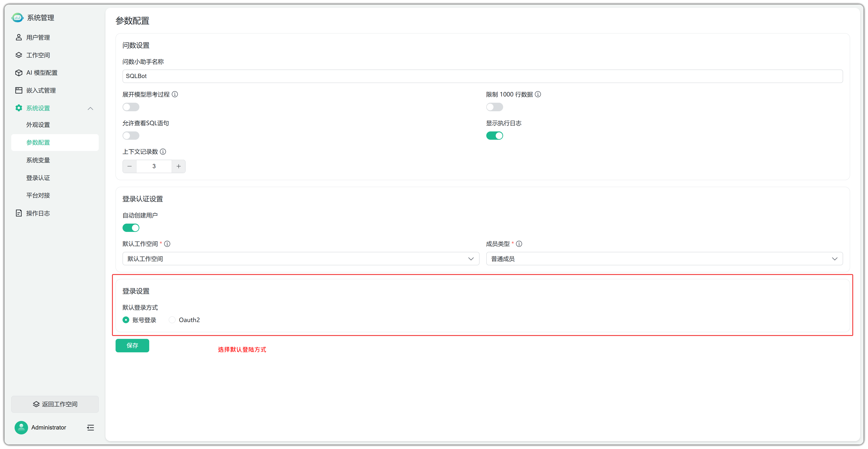Click the layers icon in 返回工作空间 button
Image resolution: width=868 pixels, height=449 pixels.
tap(36, 404)
